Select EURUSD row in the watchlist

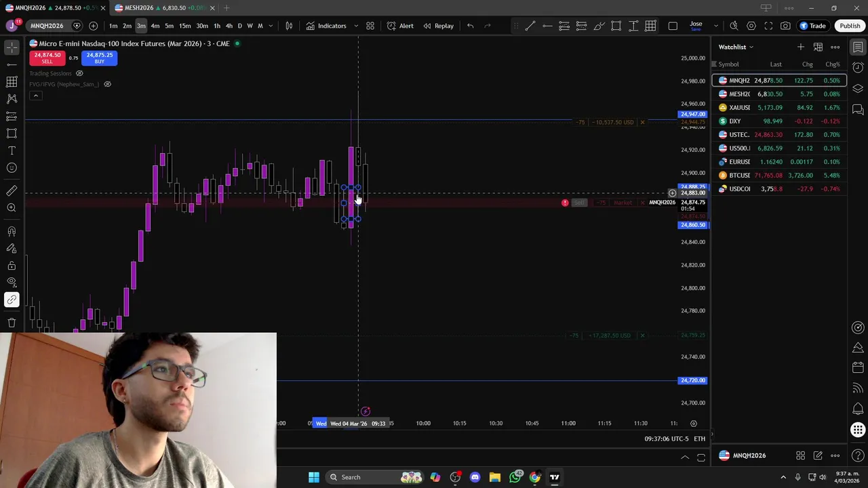[779, 162]
